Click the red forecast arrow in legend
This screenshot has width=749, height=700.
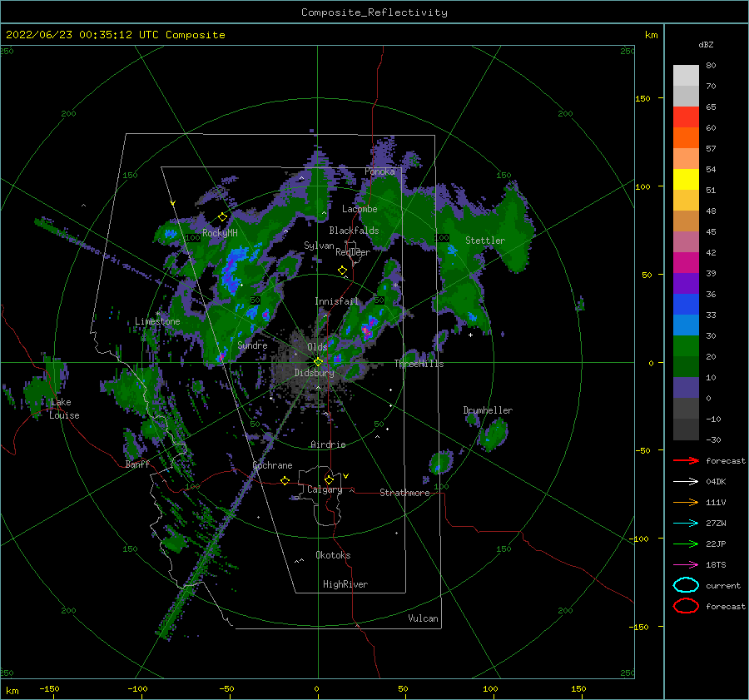(686, 460)
